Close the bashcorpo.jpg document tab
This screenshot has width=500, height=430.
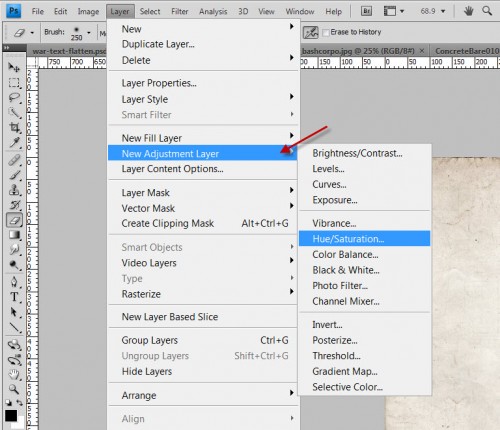point(422,51)
